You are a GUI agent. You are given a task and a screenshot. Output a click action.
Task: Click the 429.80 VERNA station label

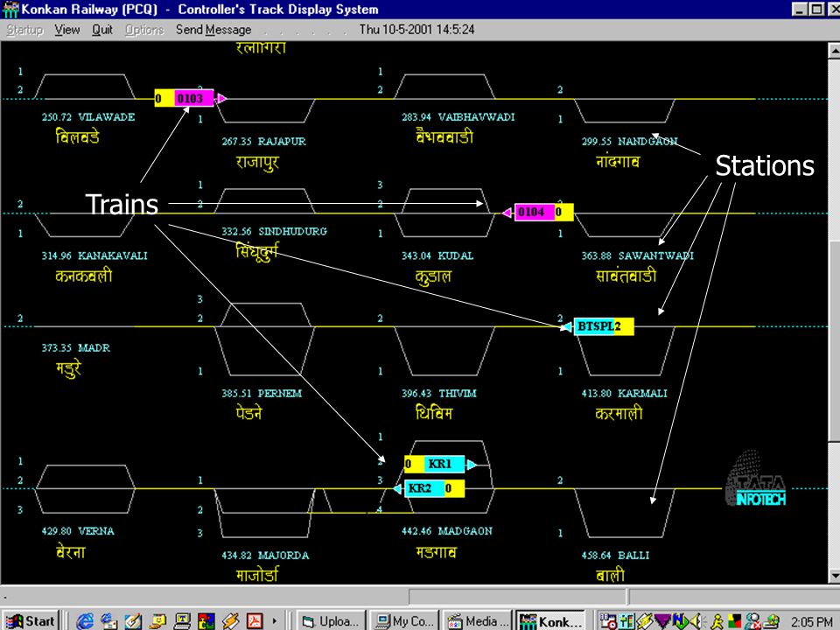78,531
